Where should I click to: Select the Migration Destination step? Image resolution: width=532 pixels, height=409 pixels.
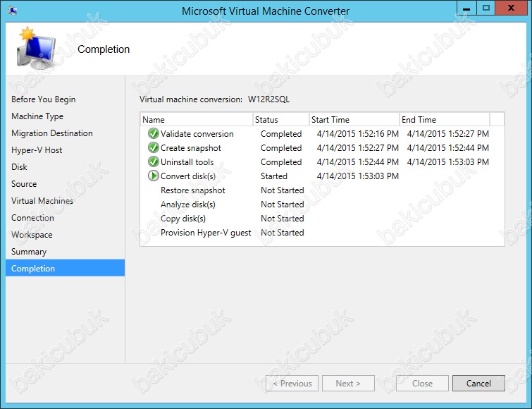coord(52,133)
